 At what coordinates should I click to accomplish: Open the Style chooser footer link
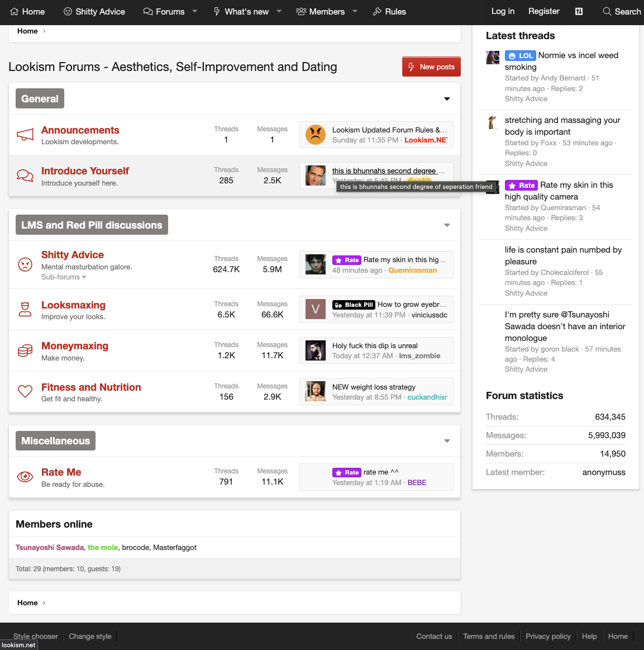[36, 637]
